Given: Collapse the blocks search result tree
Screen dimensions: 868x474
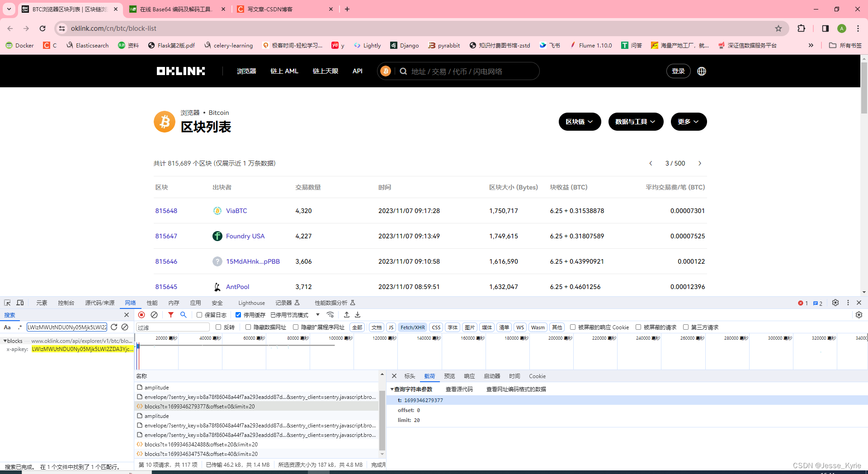Looking at the screenshot, I should pos(5,341).
